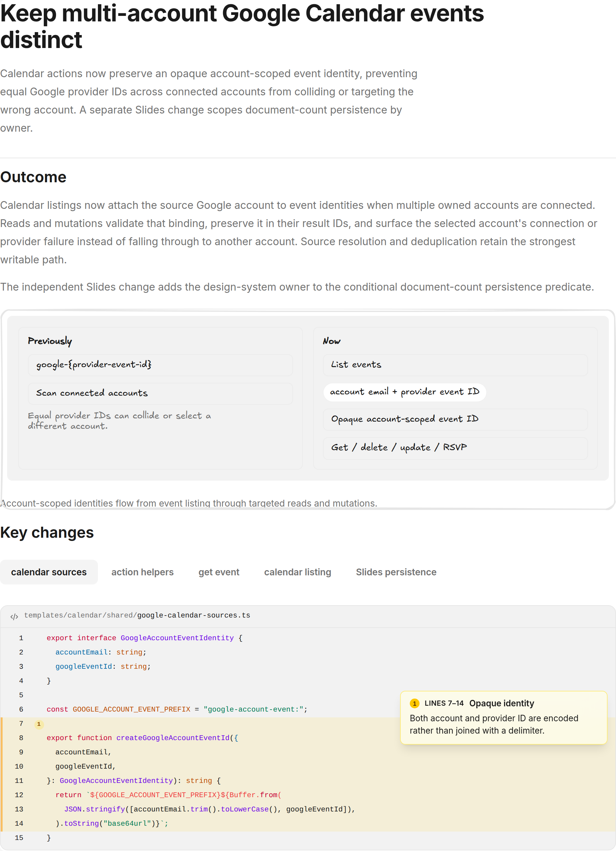Click the "JSON.stringify" code line
Image resolution: width=616 pixels, height=851 pixels.
pyautogui.click(x=210, y=809)
